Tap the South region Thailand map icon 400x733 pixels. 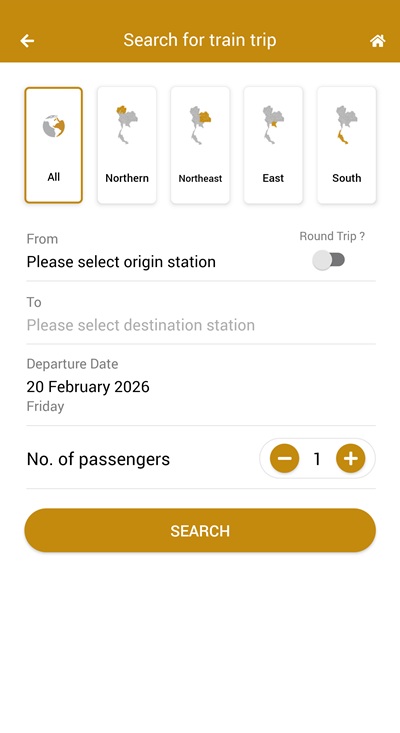click(346, 124)
